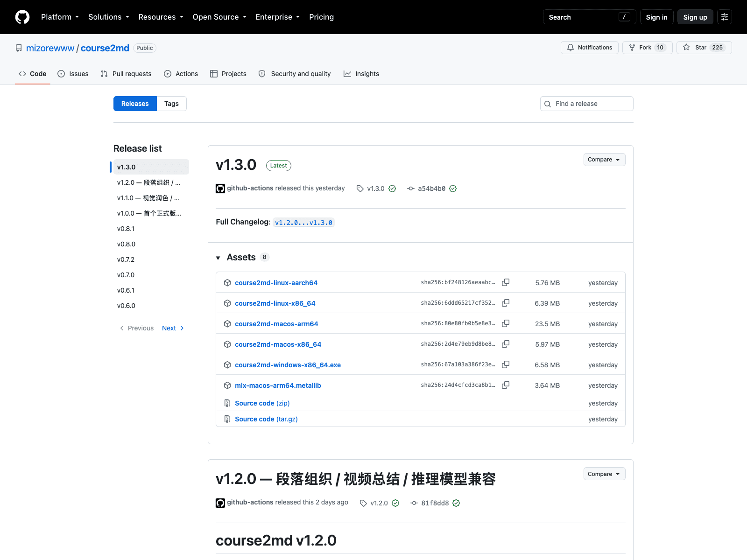Click Sign in
Viewport: 747px width, 560px height.
coord(656,17)
